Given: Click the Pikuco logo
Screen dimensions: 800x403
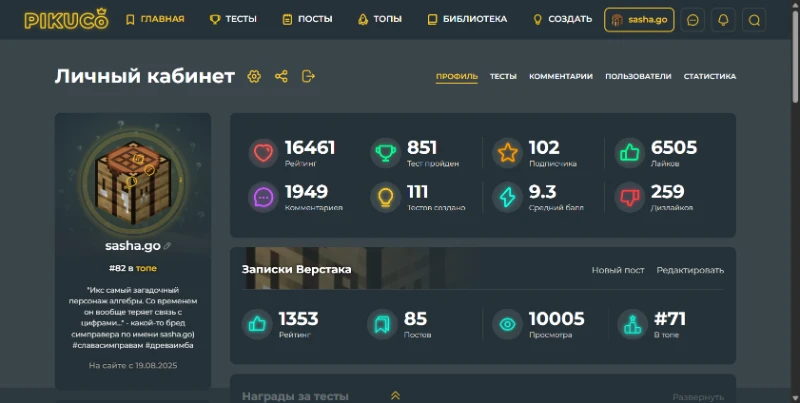Looking at the screenshot, I should pyautogui.click(x=66, y=19).
